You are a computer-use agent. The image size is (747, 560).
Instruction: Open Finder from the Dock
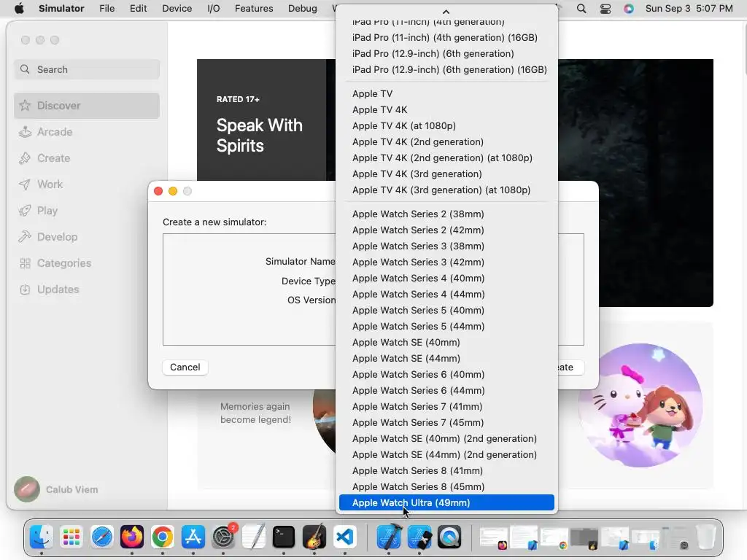42,537
